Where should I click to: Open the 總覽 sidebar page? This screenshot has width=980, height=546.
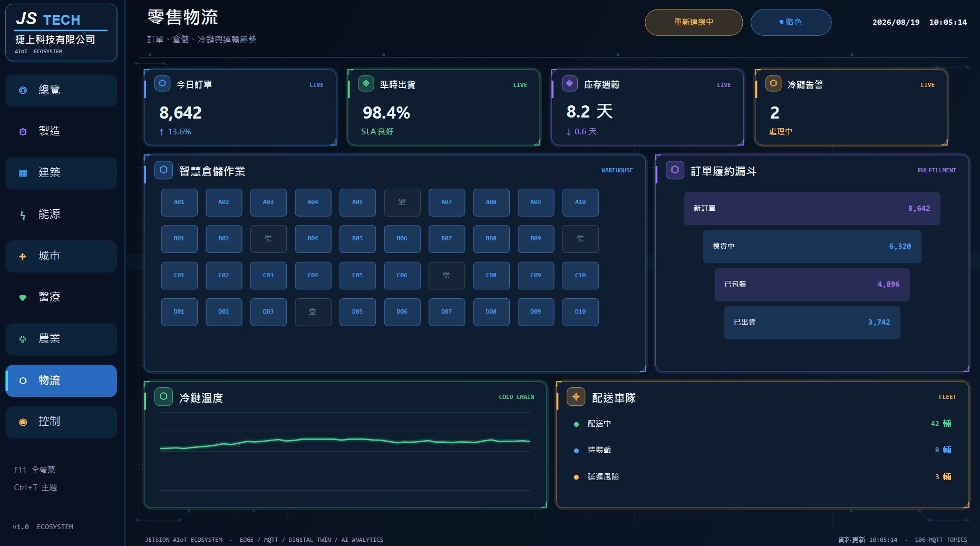pyautogui.click(x=61, y=90)
